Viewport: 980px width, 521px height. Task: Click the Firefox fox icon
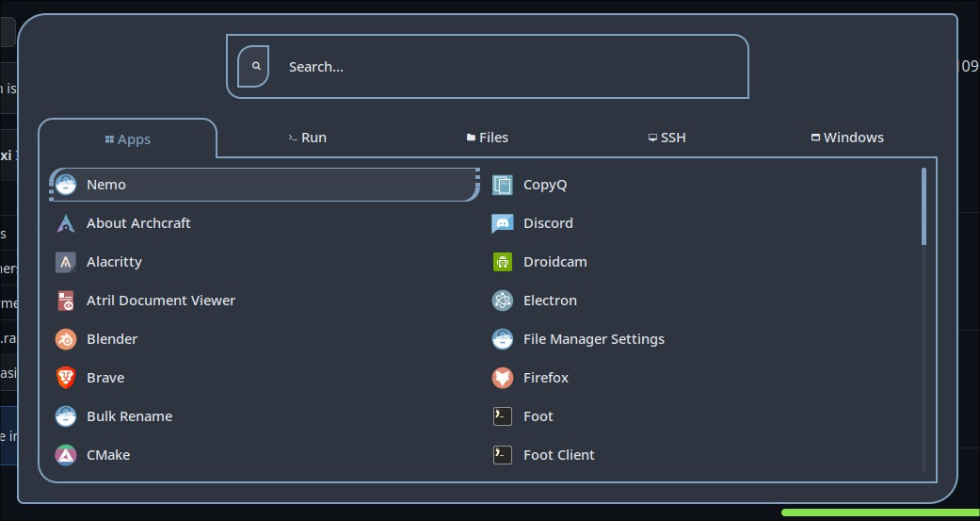click(503, 378)
